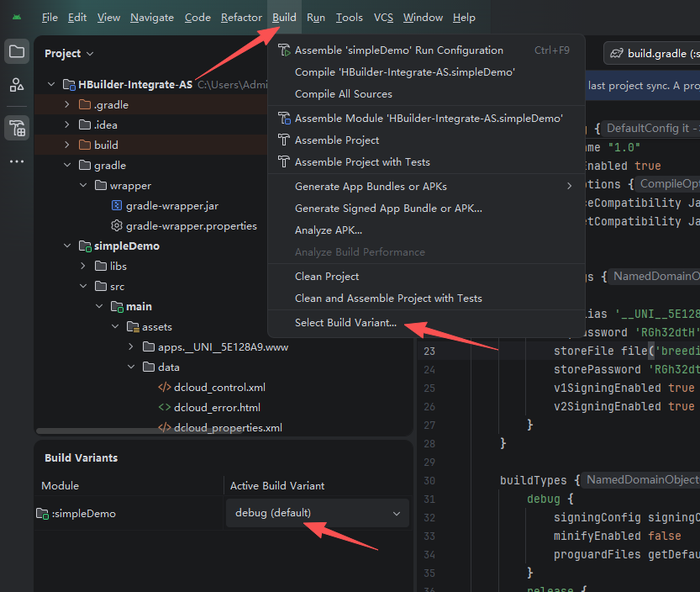Viewport: 700px width, 592px height.
Task: Open the debug (default) build variant dropdown
Action: coord(318,513)
